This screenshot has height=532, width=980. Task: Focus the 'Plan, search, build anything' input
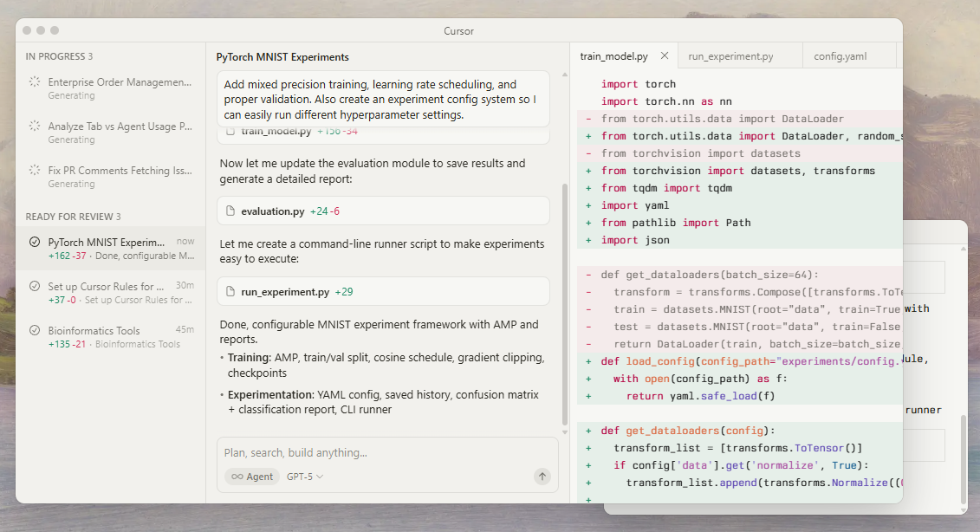tap(387, 452)
